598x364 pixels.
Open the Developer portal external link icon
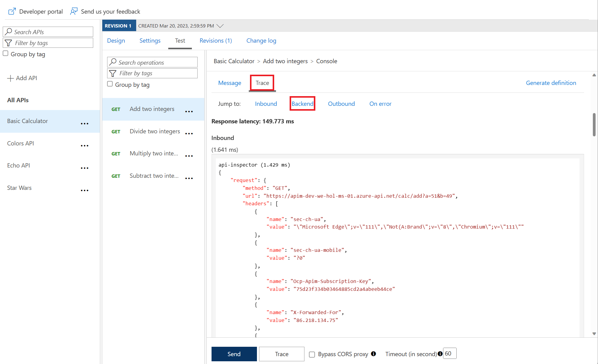(x=12, y=11)
